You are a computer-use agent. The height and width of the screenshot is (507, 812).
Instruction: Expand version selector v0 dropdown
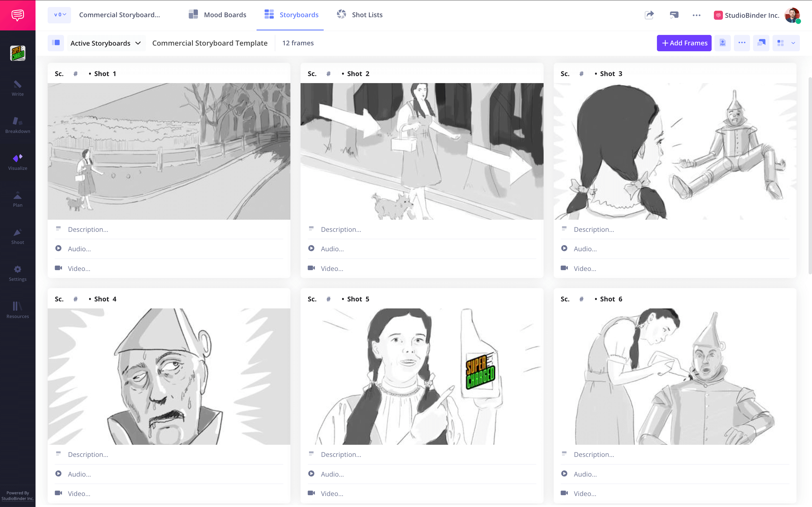coord(58,15)
